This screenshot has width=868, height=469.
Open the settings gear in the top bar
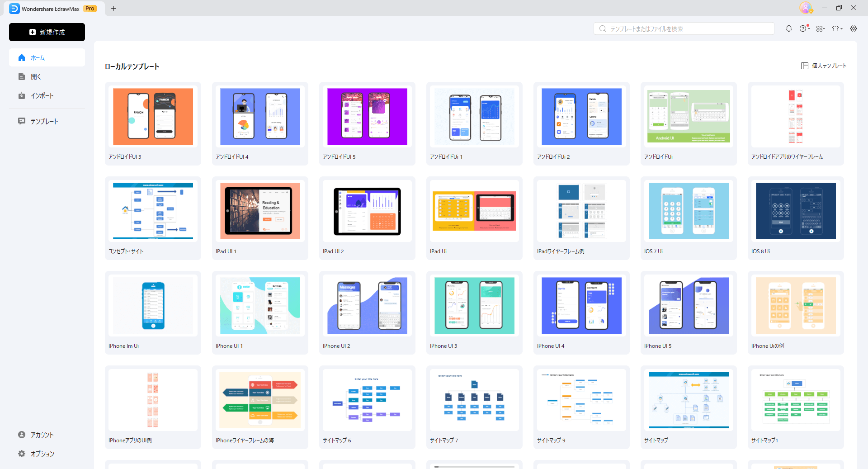854,28
